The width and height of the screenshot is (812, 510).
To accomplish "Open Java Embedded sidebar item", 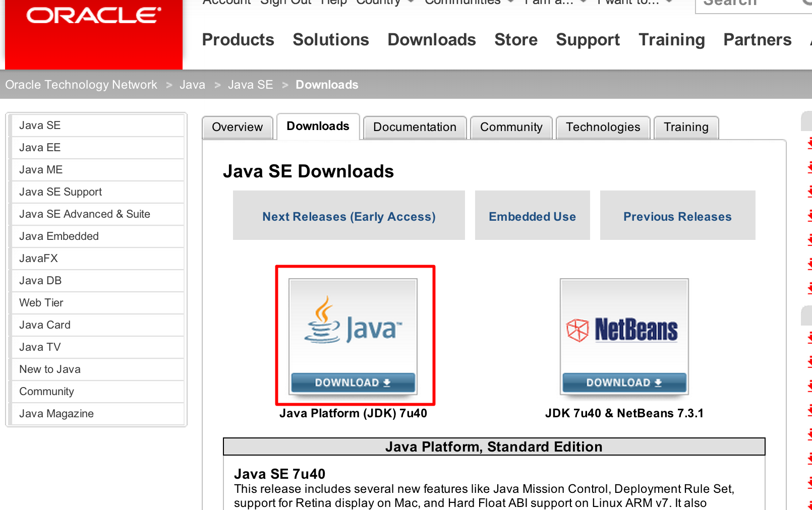I will coord(98,236).
